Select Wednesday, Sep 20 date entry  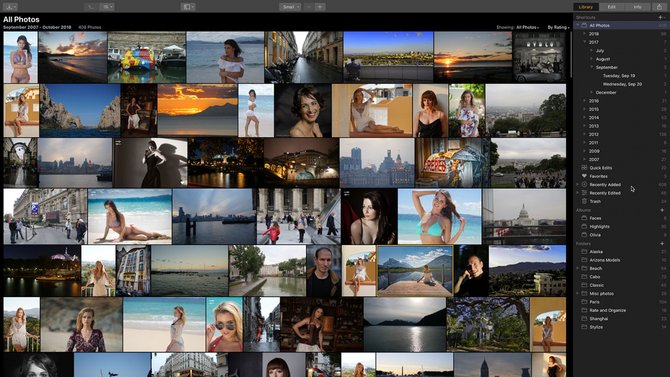(622, 84)
